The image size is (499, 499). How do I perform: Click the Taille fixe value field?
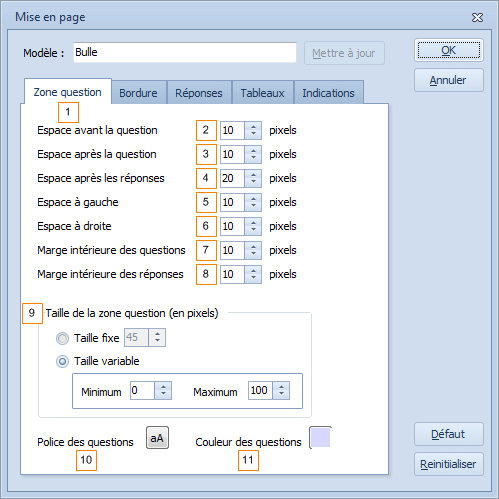click(x=136, y=338)
